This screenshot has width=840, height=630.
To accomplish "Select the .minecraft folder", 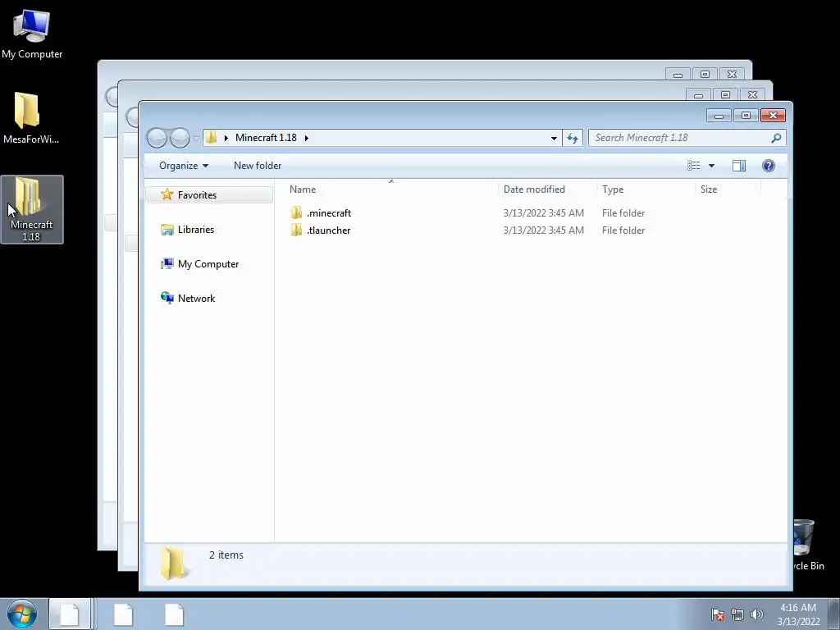I will coord(329,212).
